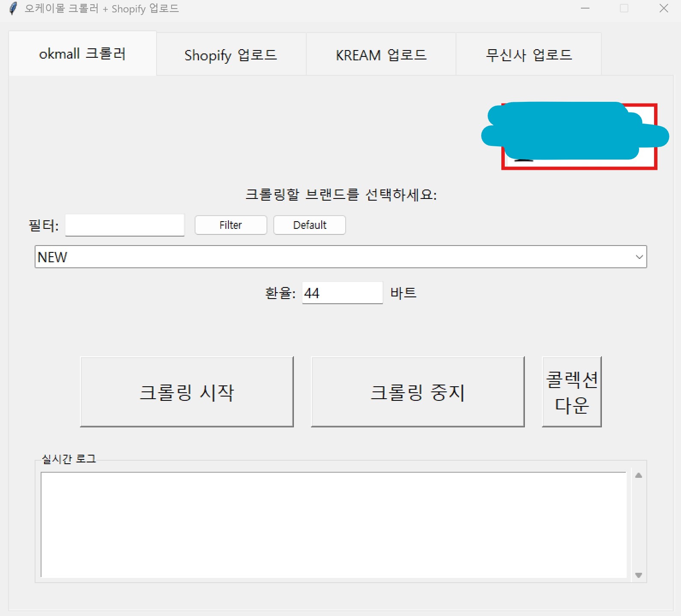The height and width of the screenshot is (616, 681).
Task: Click the feather app icon in title bar
Action: point(13,9)
